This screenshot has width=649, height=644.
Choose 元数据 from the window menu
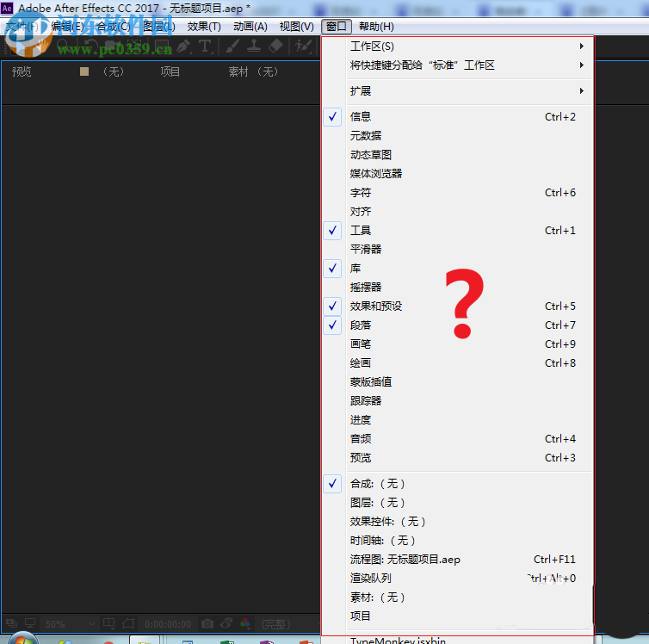[458, 136]
